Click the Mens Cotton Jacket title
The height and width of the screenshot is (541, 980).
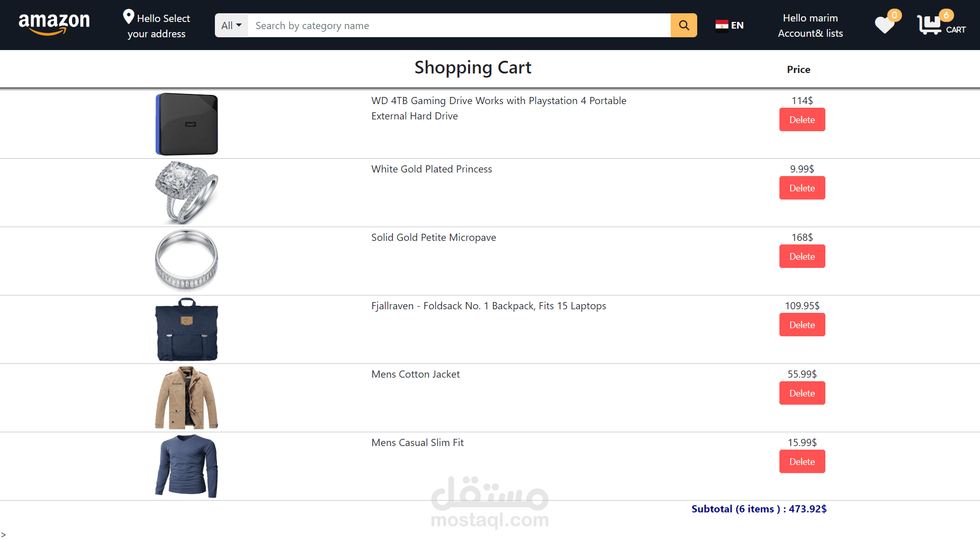coord(415,374)
